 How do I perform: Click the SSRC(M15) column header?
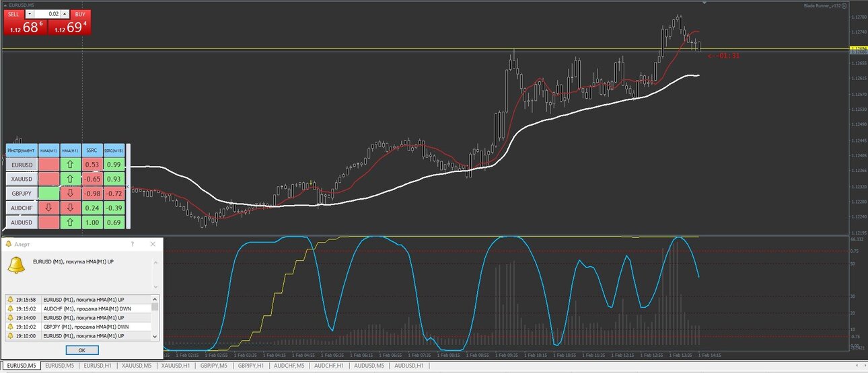(114, 151)
